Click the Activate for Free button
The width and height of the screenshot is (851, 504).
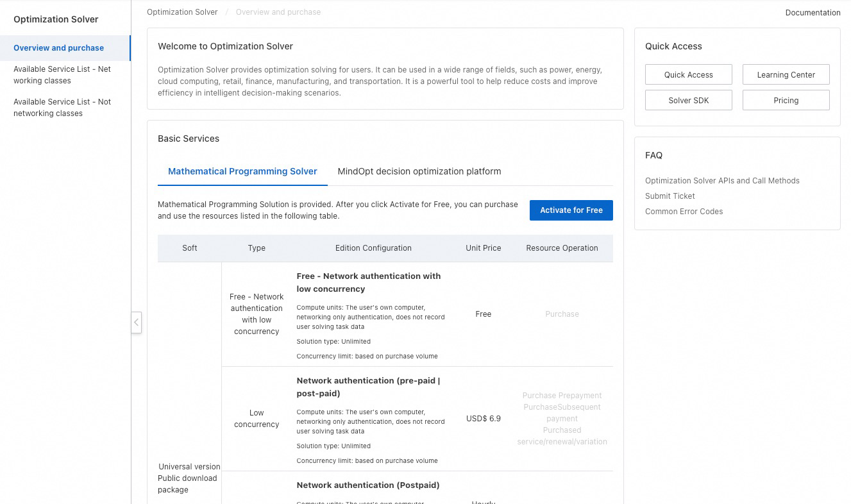[571, 210]
